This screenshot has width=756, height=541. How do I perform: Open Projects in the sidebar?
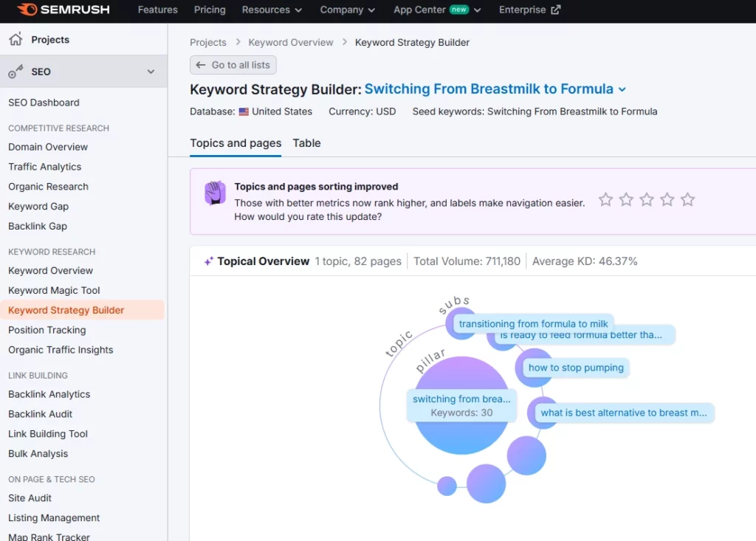50,40
